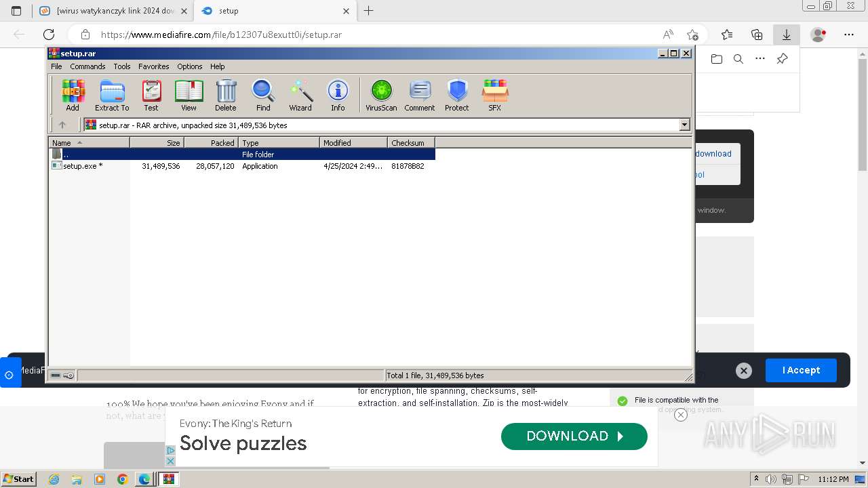Click the browser address bar URL

(x=221, y=35)
